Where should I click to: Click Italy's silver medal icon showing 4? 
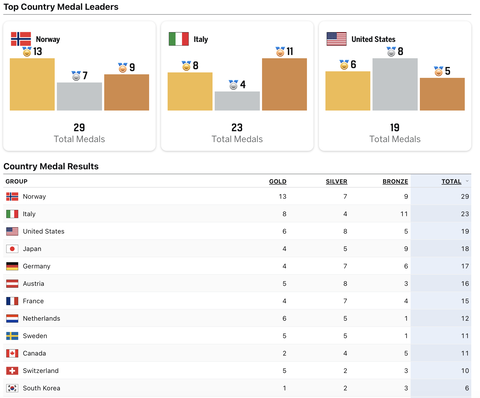(233, 85)
